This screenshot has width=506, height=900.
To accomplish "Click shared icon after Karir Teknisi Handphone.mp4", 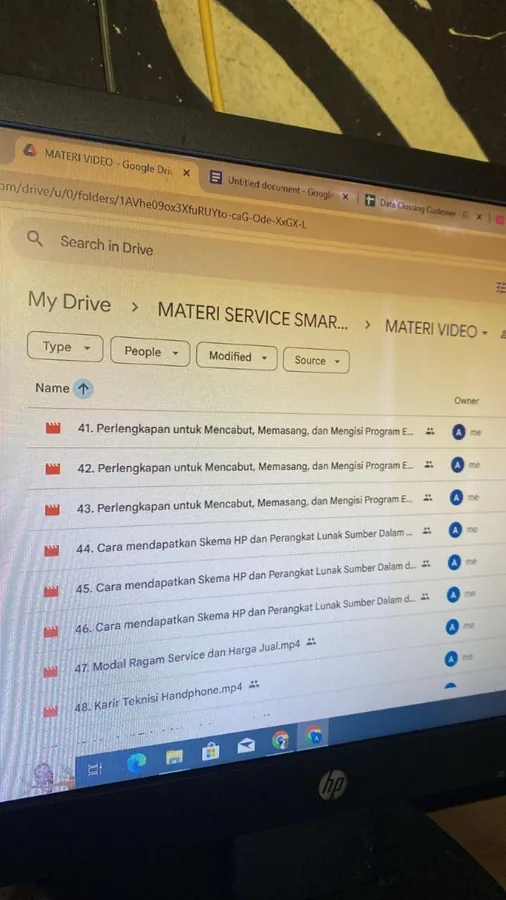I will coord(254,684).
